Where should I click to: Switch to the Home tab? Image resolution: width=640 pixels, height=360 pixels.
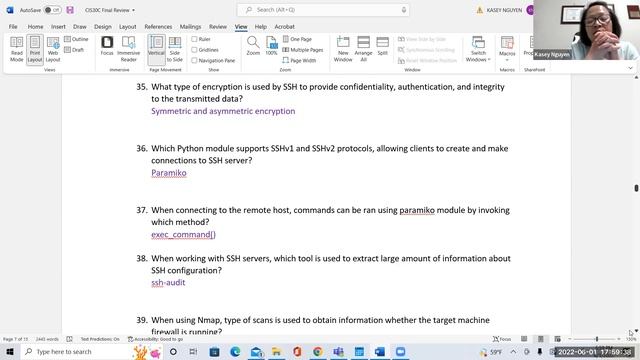36,27
